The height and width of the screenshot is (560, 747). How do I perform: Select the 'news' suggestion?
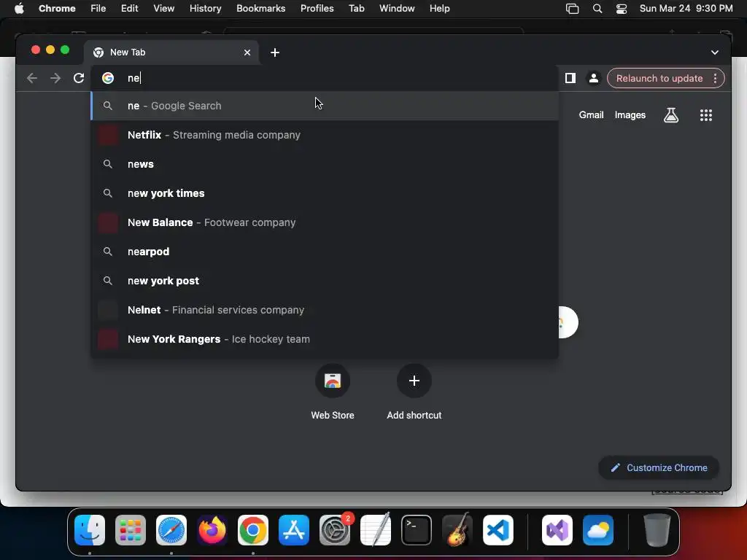click(x=325, y=164)
